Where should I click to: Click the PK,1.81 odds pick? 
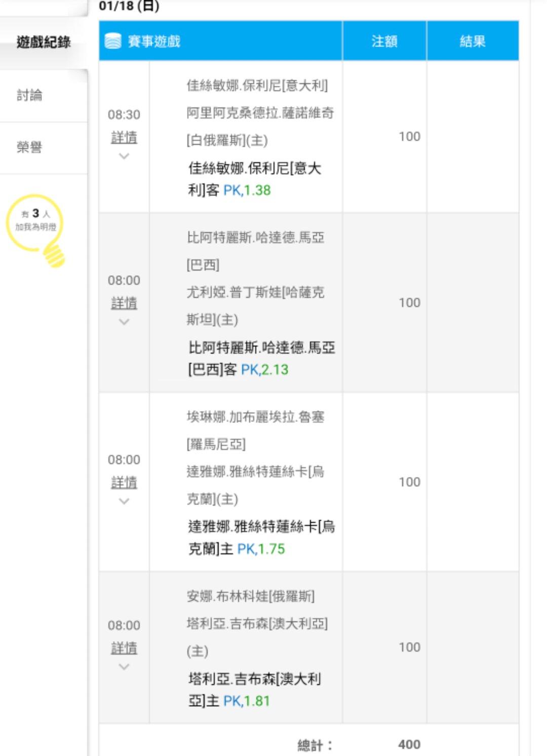(x=247, y=701)
